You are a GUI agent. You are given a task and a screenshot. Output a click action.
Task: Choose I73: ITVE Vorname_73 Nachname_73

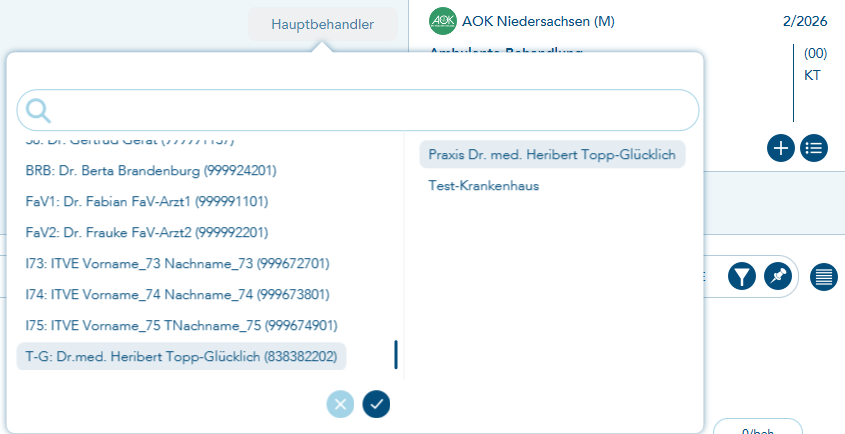177,264
